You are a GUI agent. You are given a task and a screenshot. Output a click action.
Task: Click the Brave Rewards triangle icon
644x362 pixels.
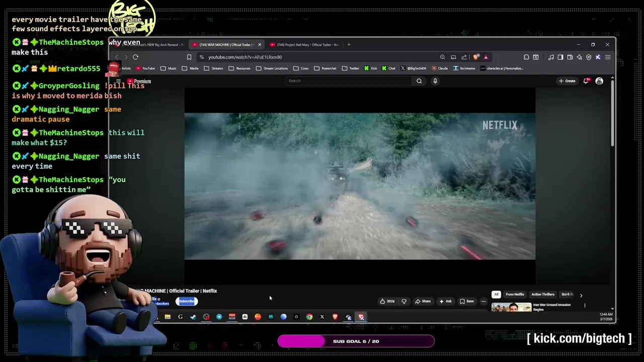click(x=486, y=57)
